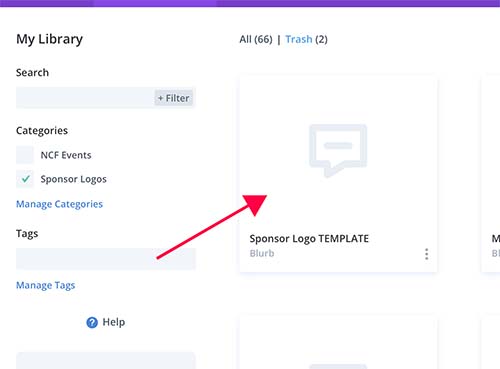Click the grey box below Help
Screen dimensions: 500x369
click(106, 360)
